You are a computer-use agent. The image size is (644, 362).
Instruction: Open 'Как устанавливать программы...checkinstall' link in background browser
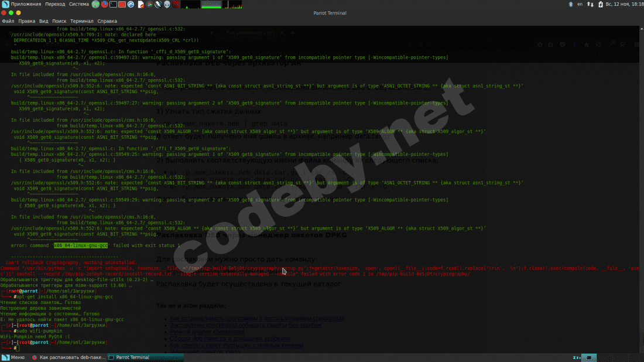point(257,319)
